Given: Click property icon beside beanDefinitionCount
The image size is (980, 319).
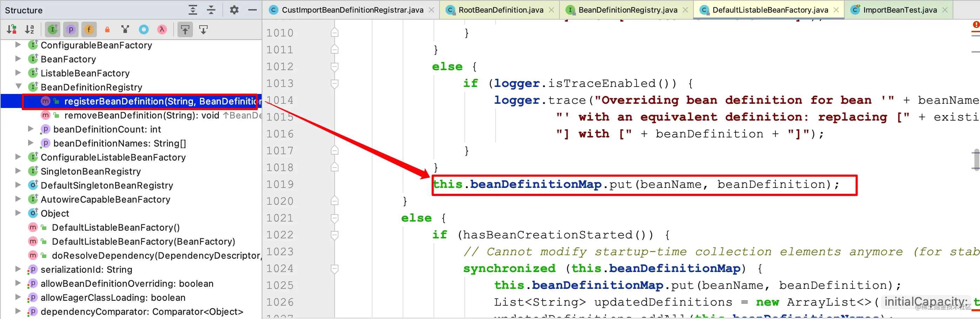Looking at the screenshot, I should click(x=45, y=129).
